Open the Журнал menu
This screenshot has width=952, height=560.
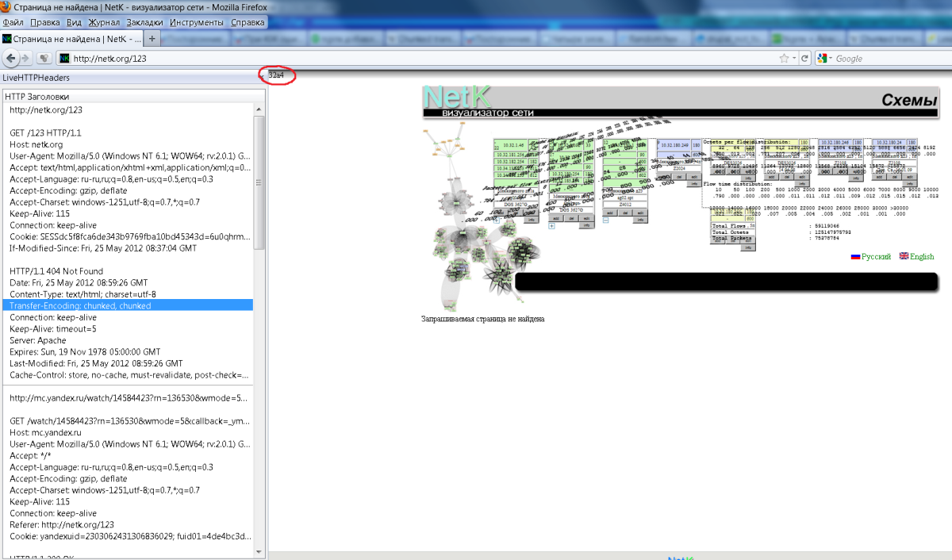click(105, 22)
